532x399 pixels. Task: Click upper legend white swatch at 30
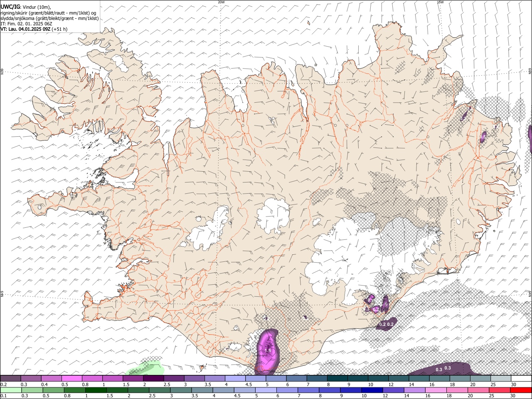(521, 378)
